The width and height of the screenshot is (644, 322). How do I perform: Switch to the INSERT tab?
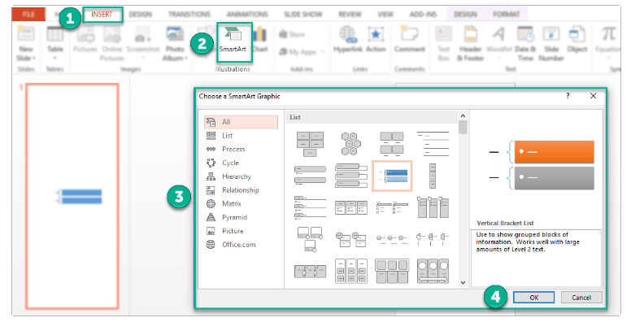coord(102,15)
